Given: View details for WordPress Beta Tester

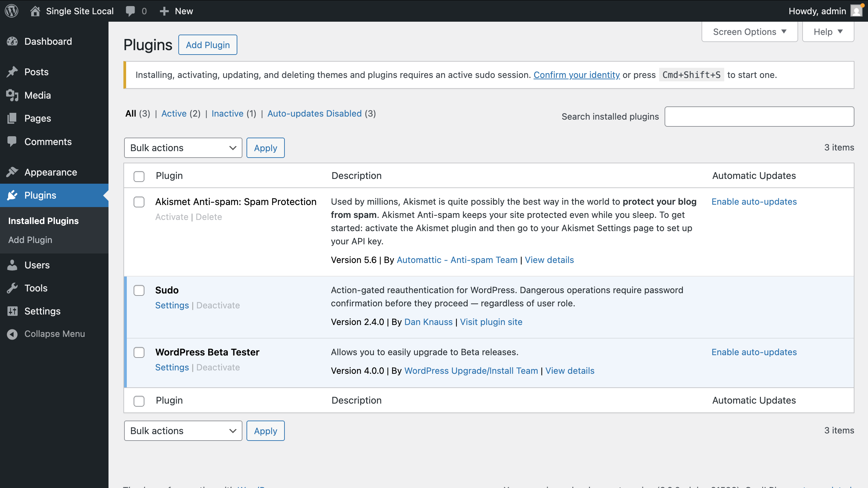Looking at the screenshot, I should coord(570,371).
